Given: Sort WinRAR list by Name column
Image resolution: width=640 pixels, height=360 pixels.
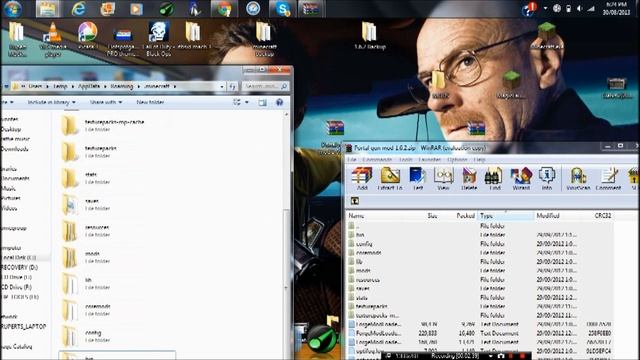Looking at the screenshot, I should pyautogui.click(x=356, y=216).
